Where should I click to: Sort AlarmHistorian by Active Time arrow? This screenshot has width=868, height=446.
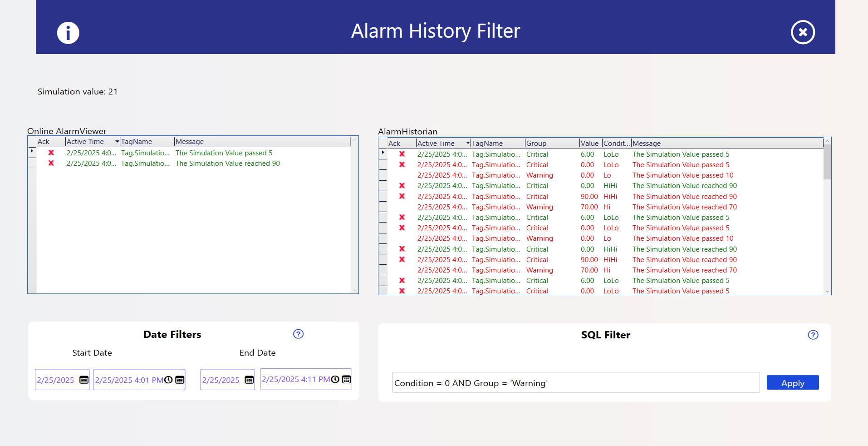[468, 144]
